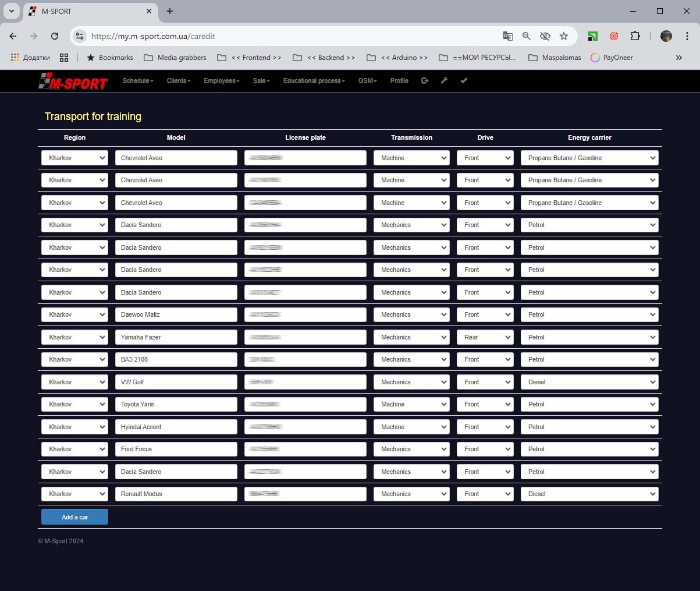The height and width of the screenshot is (591, 700).
Task: Click the M-SPORT logo
Action: pyautogui.click(x=73, y=82)
